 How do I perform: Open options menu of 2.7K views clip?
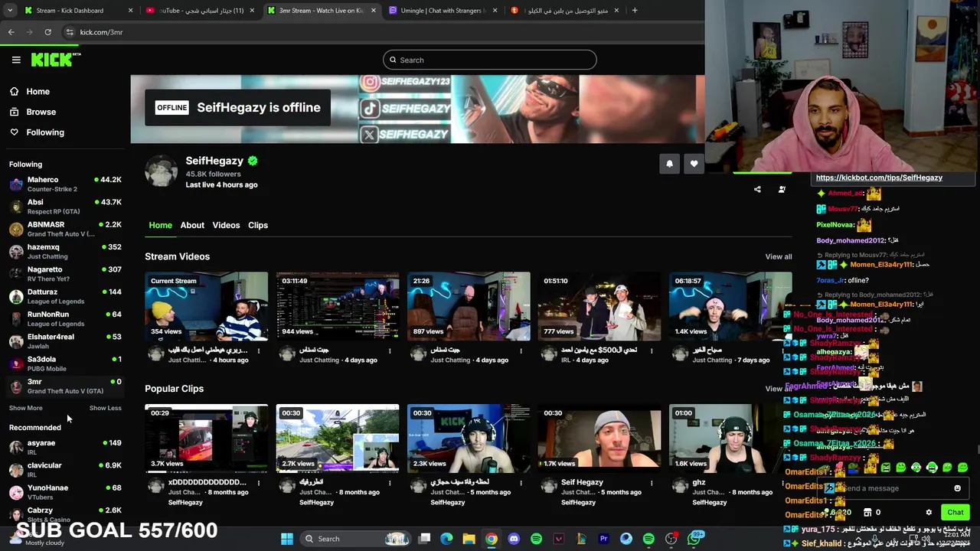coord(390,484)
